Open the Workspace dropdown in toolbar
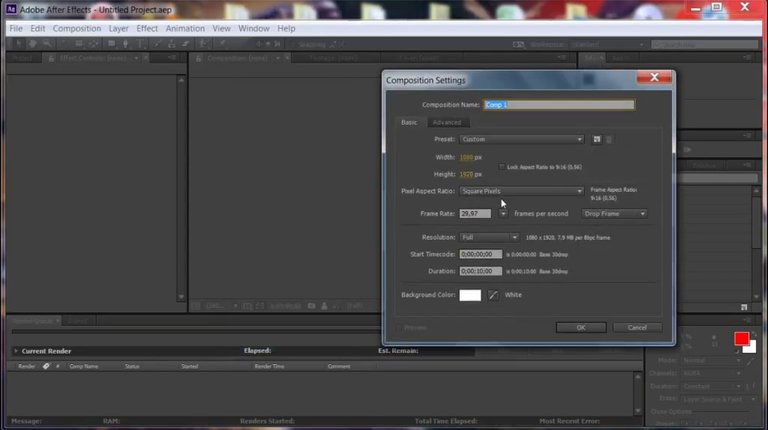 click(608, 45)
